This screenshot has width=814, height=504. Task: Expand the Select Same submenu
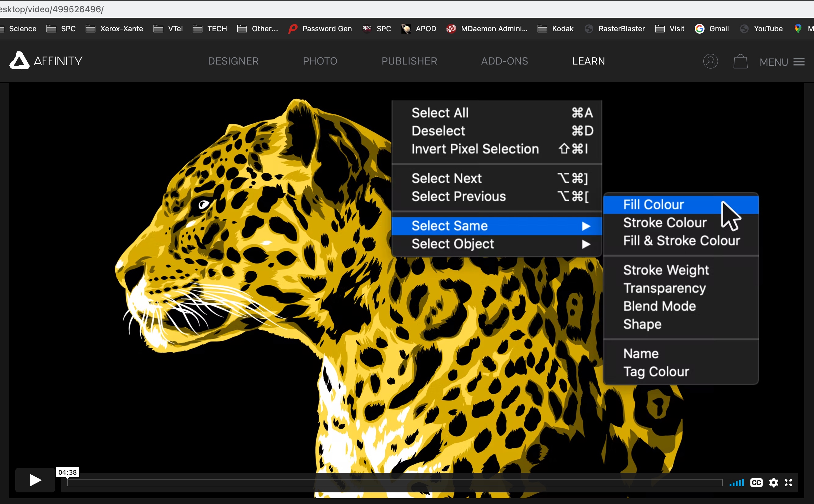pos(497,226)
